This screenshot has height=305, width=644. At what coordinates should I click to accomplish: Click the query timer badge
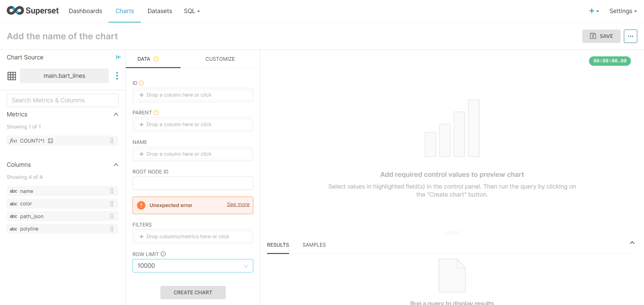pos(610,61)
